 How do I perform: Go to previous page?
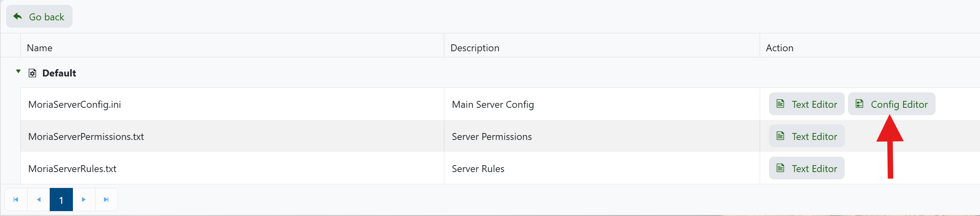tap(39, 199)
